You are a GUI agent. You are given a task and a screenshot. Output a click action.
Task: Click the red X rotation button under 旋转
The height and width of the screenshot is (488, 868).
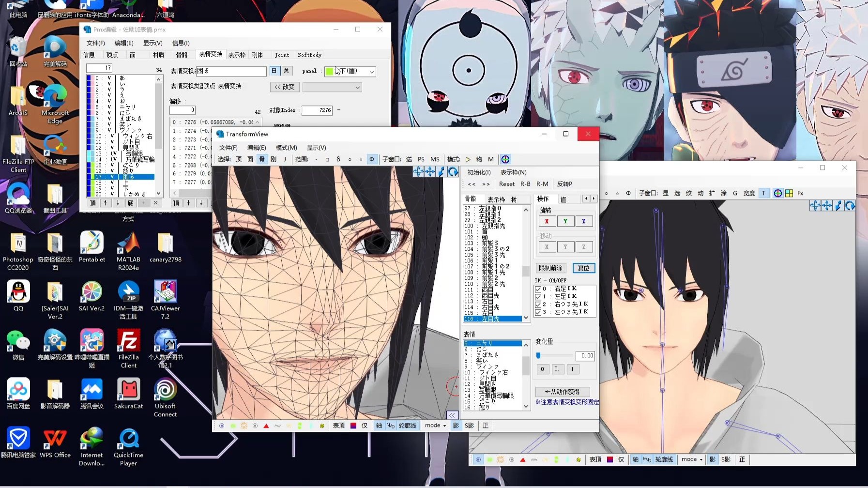547,221
